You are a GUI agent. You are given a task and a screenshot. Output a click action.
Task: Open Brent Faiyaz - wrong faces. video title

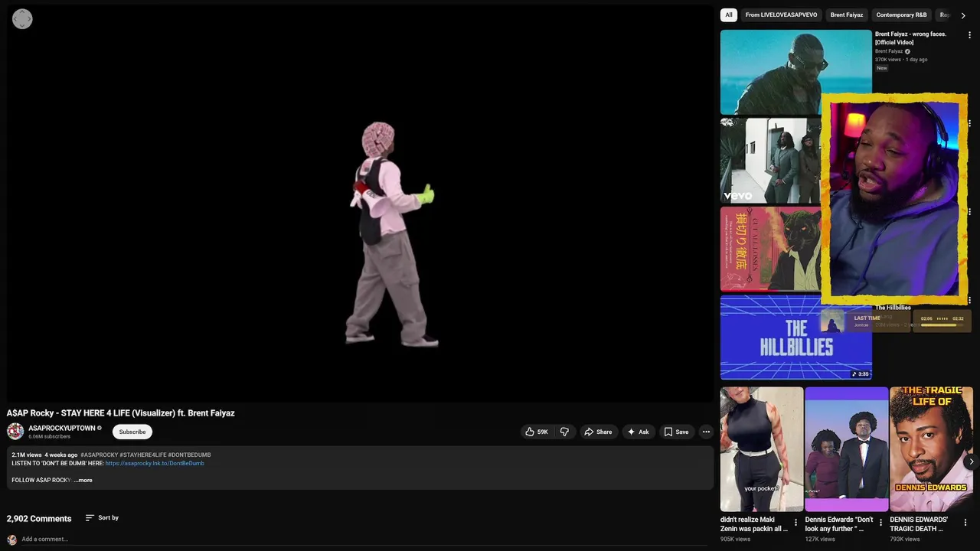(x=911, y=38)
